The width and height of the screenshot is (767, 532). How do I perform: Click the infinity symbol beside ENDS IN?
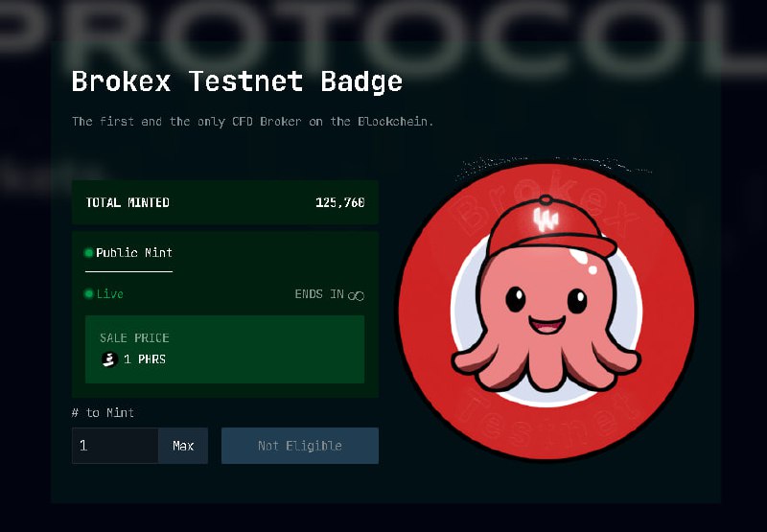coord(357,295)
